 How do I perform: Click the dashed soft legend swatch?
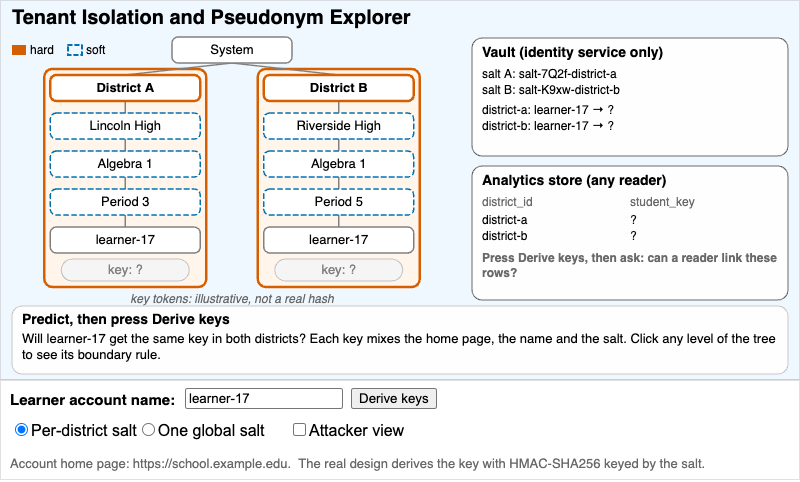tap(75, 50)
